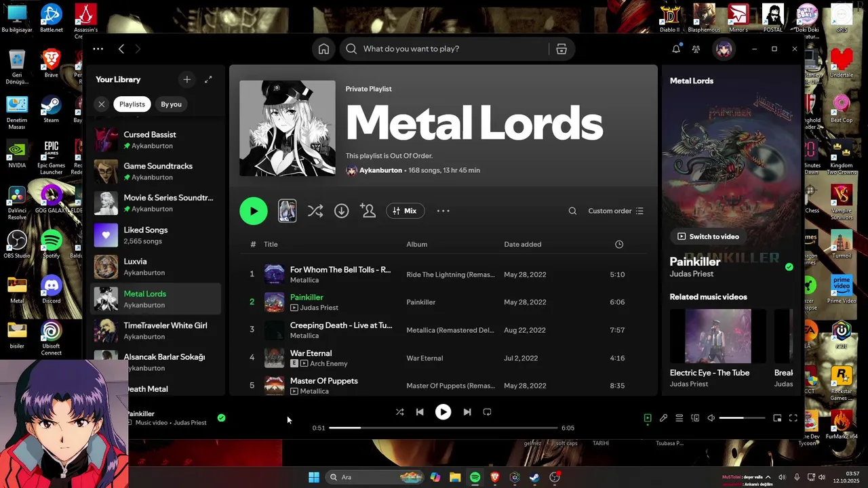Viewport: 868px width, 488px height.
Task: Toggle the saved checkmark beside Painkiller in the side panel
Action: coord(789,267)
